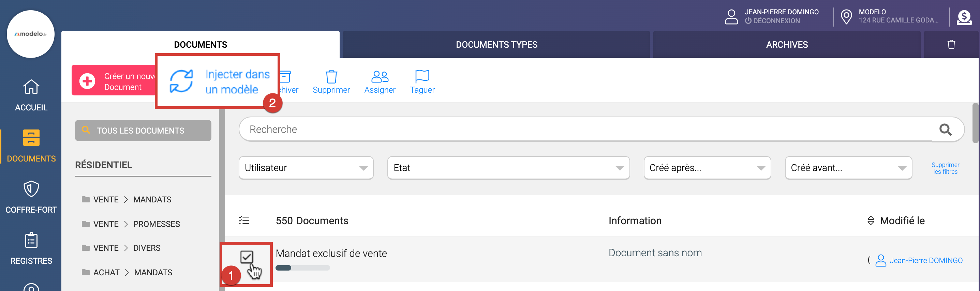Click the Supprimer trash icon in toolbar
The height and width of the screenshot is (291, 980).
click(x=331, y=76)
